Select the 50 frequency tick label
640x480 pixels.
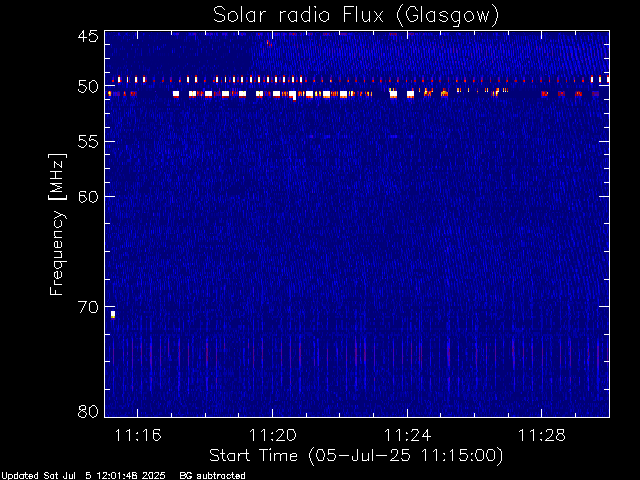point(88,87)
